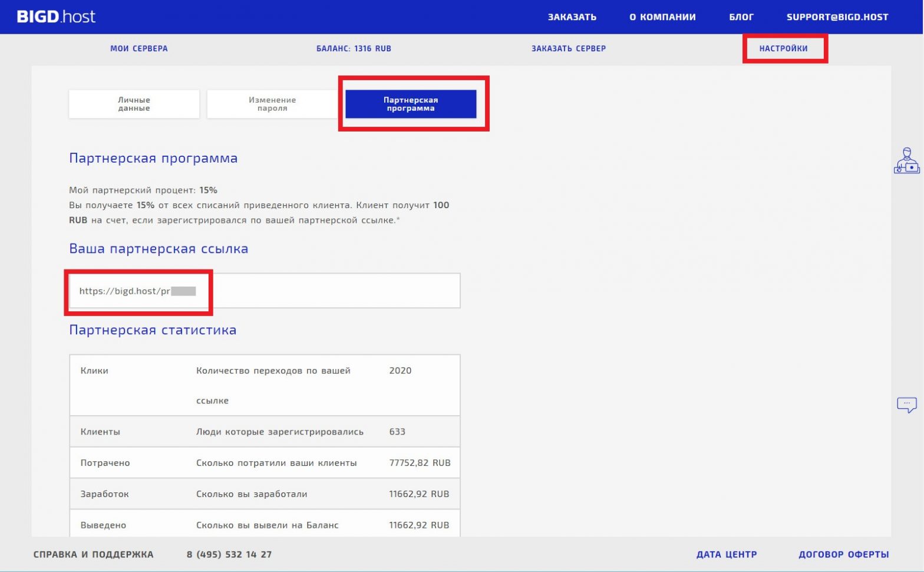
Task: Click the phone number 8 (495) 532 14 27
Action: (x=229, y=554)
